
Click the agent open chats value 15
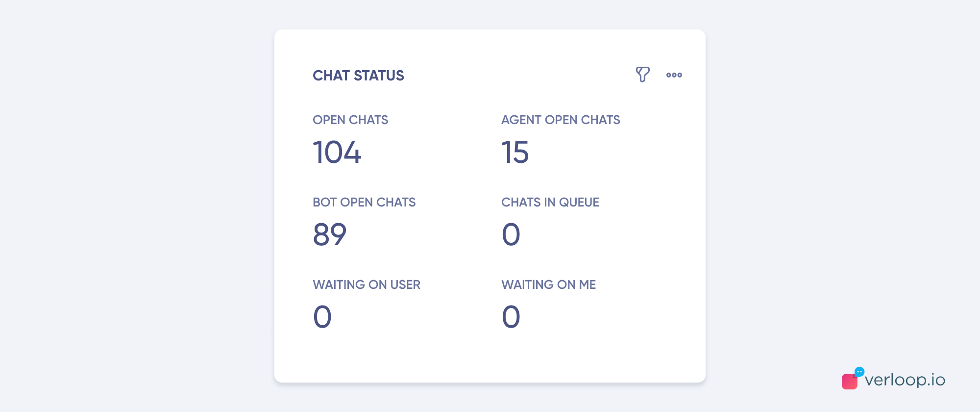pos(515,152)
